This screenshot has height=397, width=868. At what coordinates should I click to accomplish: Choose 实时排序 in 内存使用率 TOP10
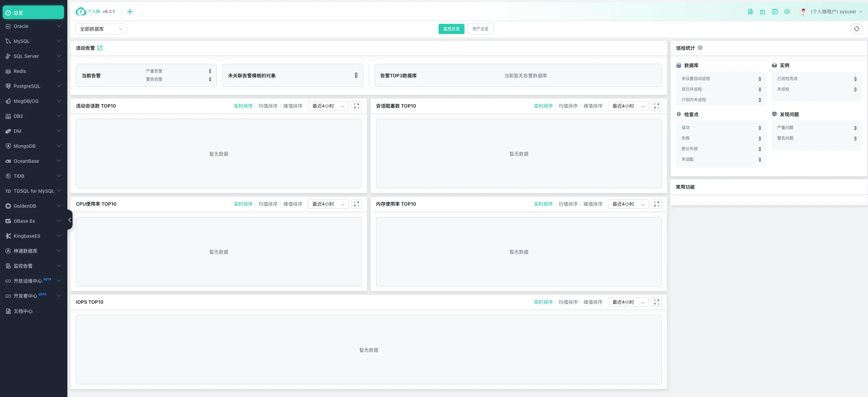(x=543, y=204)
